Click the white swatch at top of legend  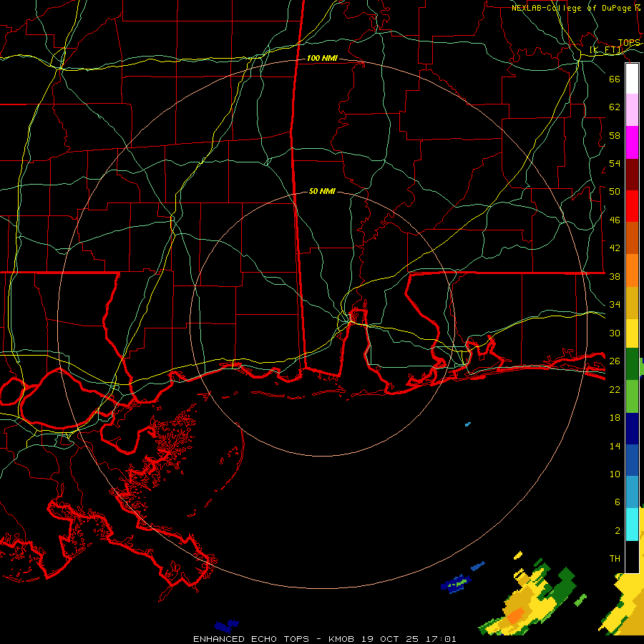click(632, 79)
